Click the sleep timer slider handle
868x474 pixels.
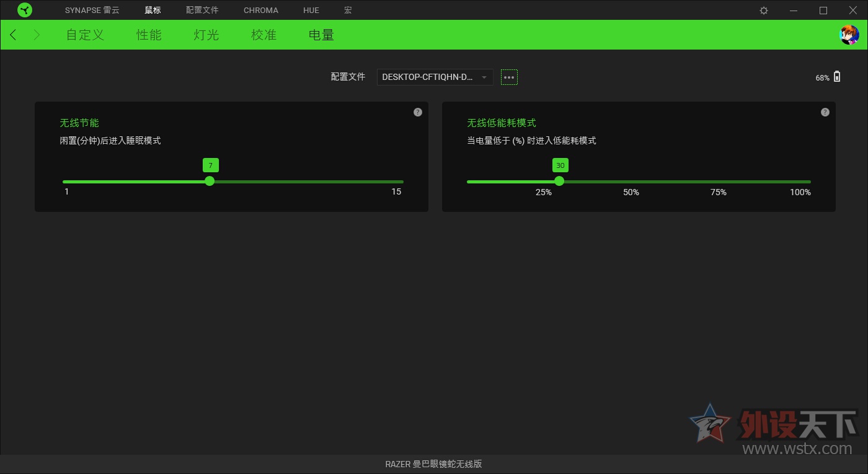click(x=210, y=181)
